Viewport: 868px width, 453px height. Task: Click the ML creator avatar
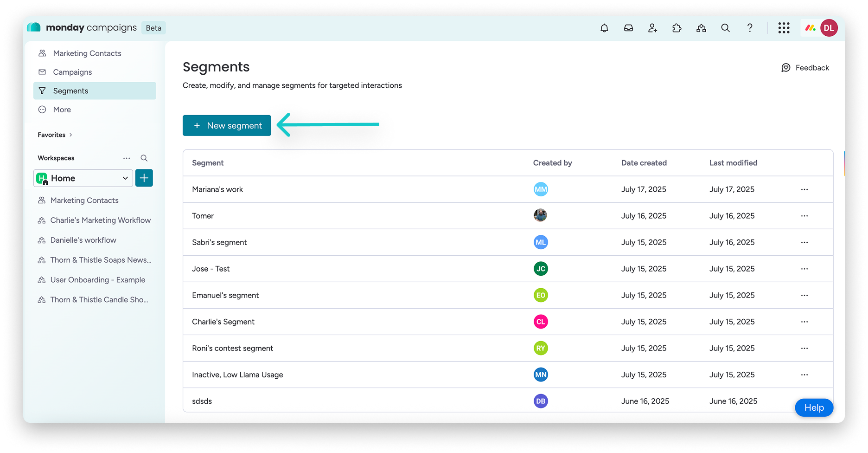point(541,242)
